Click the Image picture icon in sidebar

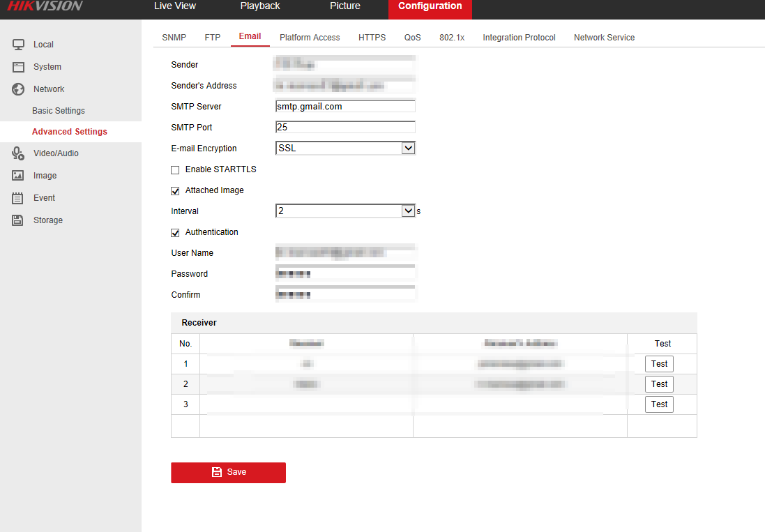(x=19, y=176)
